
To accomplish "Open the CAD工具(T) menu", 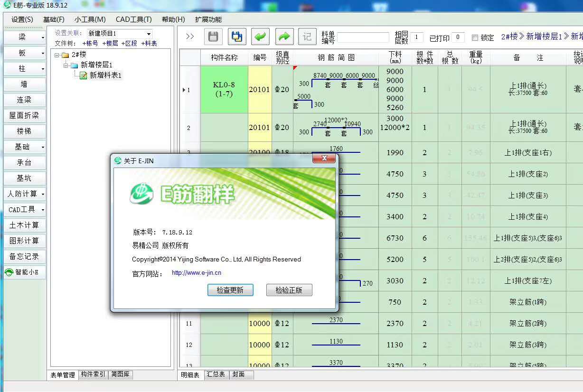I will (x=134, y=19).
